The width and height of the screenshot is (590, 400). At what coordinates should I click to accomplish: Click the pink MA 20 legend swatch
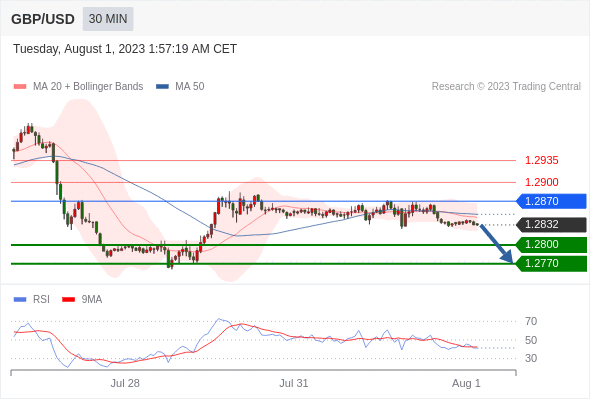(20, 87)
